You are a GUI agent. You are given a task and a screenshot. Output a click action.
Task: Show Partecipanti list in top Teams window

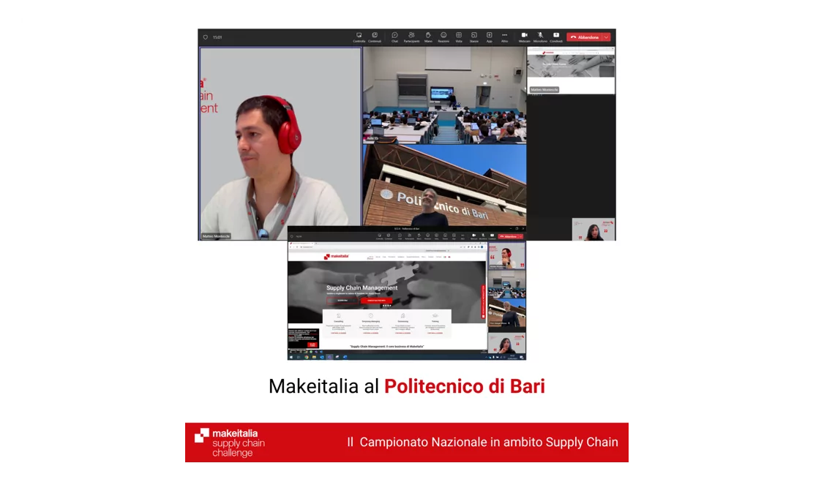[411, 37]
